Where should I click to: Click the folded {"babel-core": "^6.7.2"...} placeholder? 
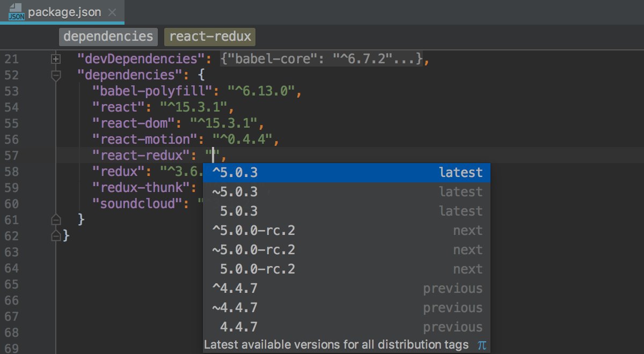click(322, 58)
